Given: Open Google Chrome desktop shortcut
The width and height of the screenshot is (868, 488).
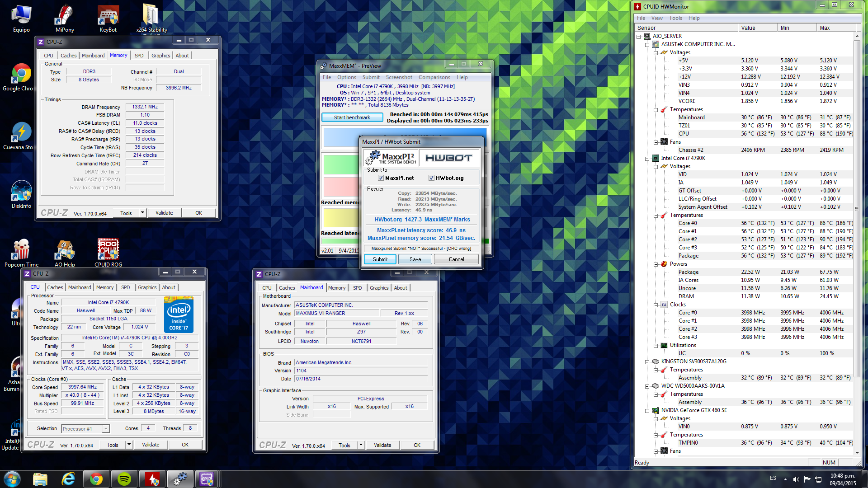Looking at the screenshot, I should (20, 78).
